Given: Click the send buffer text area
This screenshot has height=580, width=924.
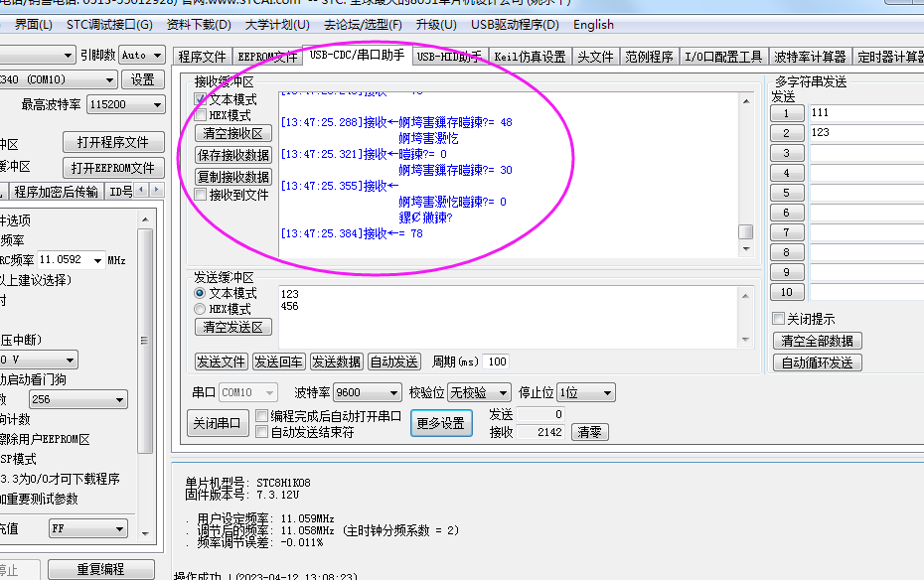Looking at the screenshot, I should point(509,317).
